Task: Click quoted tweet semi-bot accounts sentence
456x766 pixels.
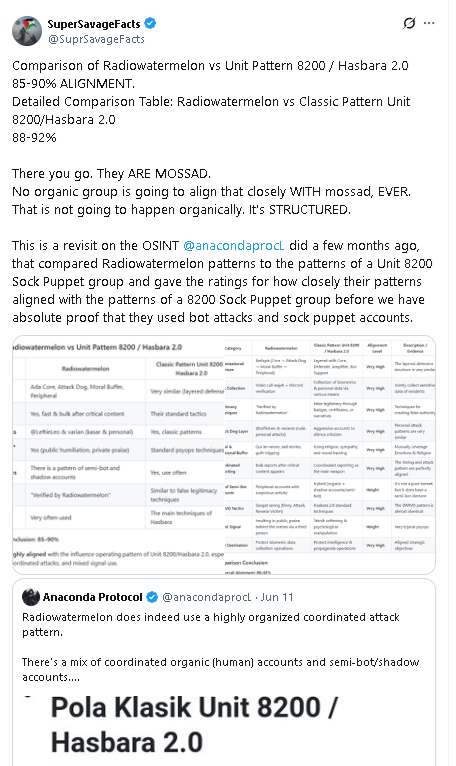Action: [220, 669]
